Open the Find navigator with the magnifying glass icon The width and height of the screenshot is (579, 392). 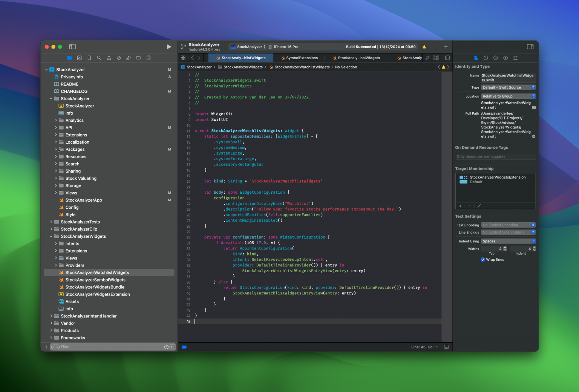point(99,58)
